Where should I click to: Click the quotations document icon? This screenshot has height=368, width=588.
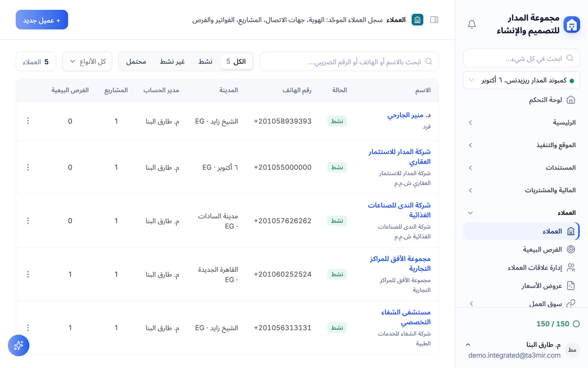(x=571, y=286)
